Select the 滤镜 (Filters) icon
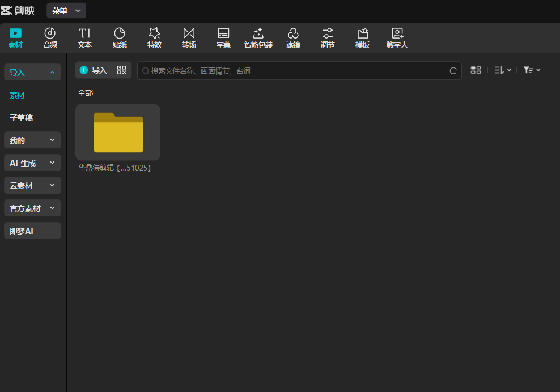This screenshot has height=392, width=560. [293, 34]
